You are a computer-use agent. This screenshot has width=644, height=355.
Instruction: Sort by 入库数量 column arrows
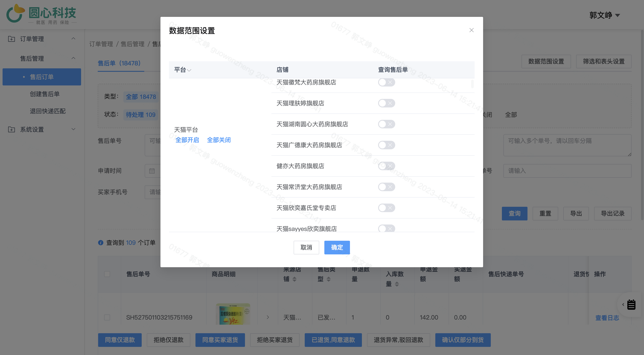click(x=397, y=284)
